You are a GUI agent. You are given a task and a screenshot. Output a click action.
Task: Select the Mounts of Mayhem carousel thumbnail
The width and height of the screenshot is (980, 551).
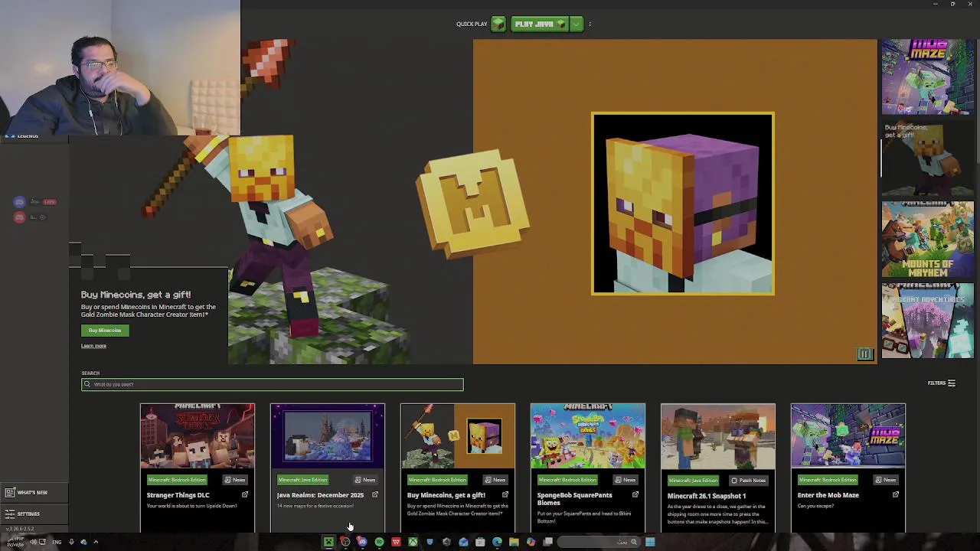[x=927, y=239]
